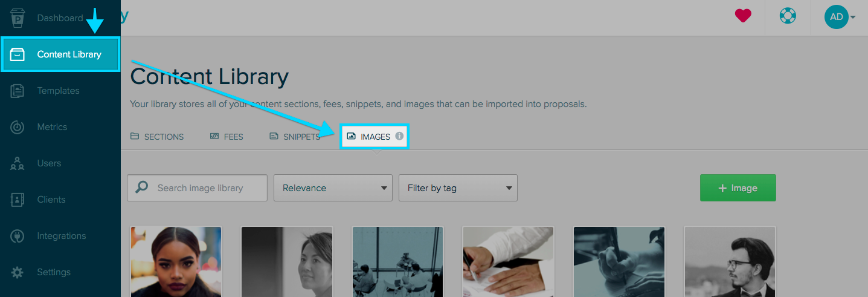868x297 pixels.
Task: Expand the AD account avatar menu
Action: pos(840,17)
